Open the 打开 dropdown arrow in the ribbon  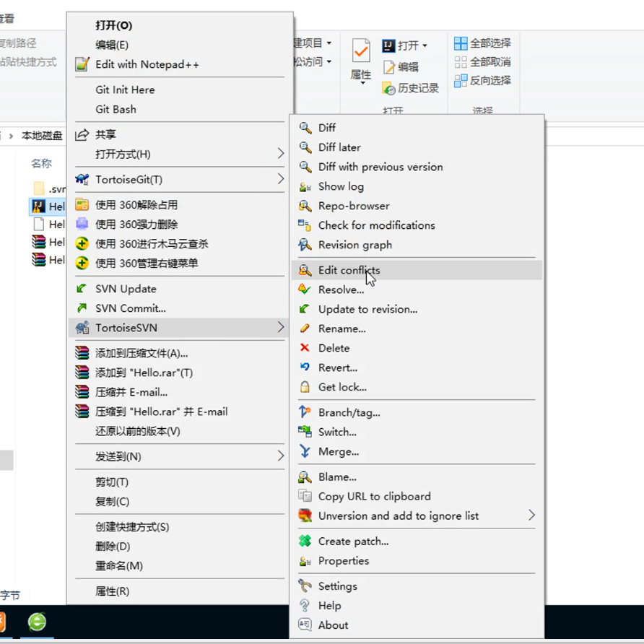[x=425, y=45]
